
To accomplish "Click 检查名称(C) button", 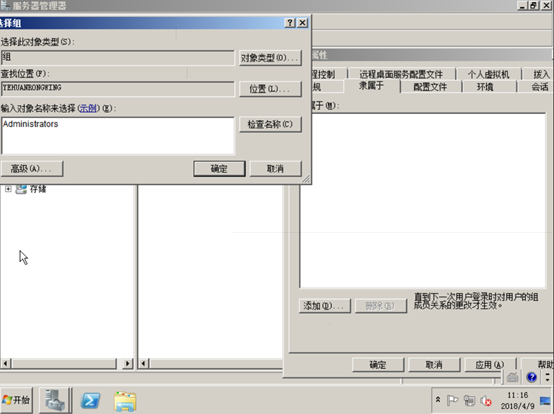I will [x=270, y=124].
